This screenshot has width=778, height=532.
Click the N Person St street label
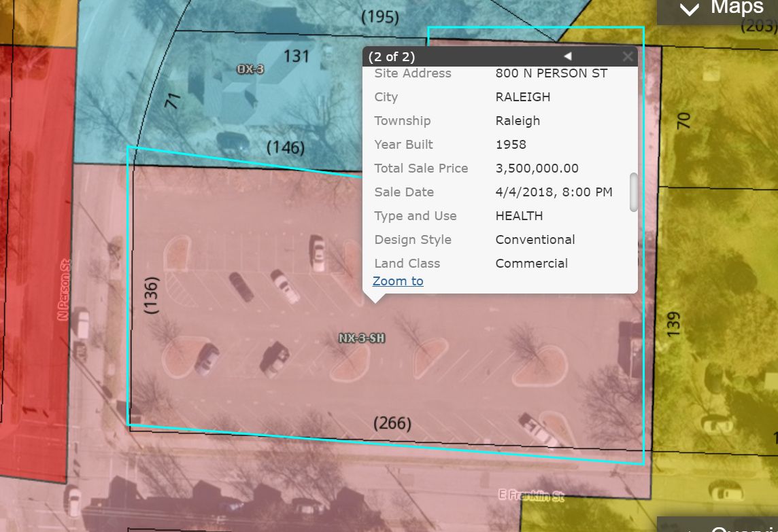pyautogui.click(x=63, y=289)
